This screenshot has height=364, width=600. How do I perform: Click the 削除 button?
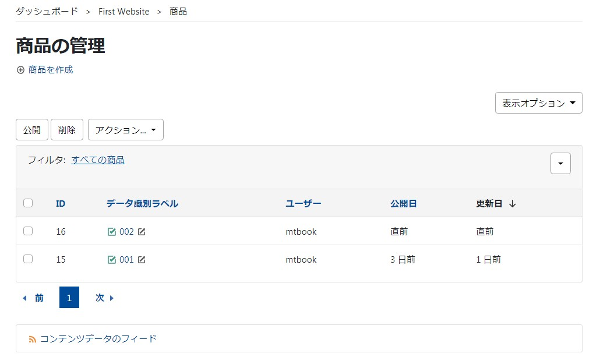pyautogui.click(x=67, y=130)
